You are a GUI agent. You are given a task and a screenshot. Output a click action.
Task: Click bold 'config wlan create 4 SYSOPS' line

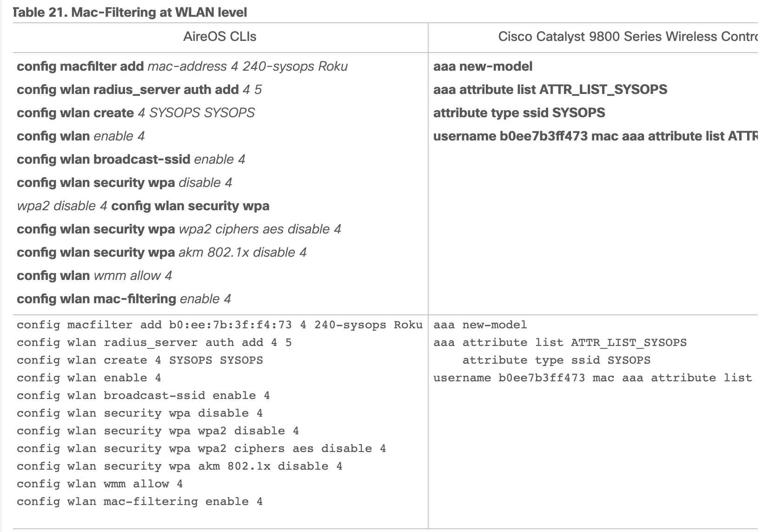point(135,113)
